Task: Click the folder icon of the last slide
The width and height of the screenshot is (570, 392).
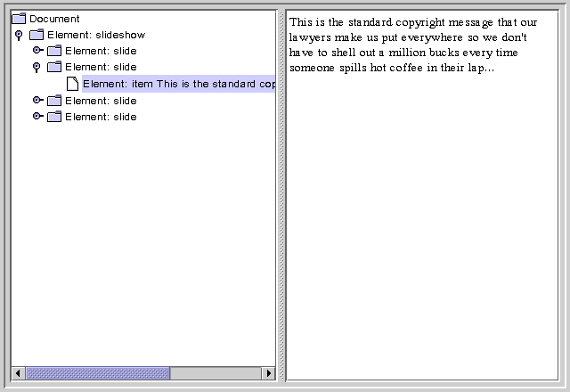Action: pos(54,117)
